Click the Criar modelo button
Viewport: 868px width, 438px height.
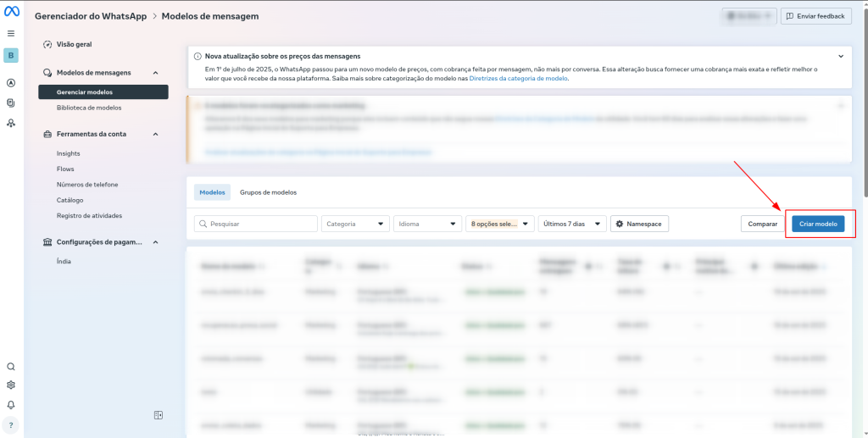pos(818,224)
